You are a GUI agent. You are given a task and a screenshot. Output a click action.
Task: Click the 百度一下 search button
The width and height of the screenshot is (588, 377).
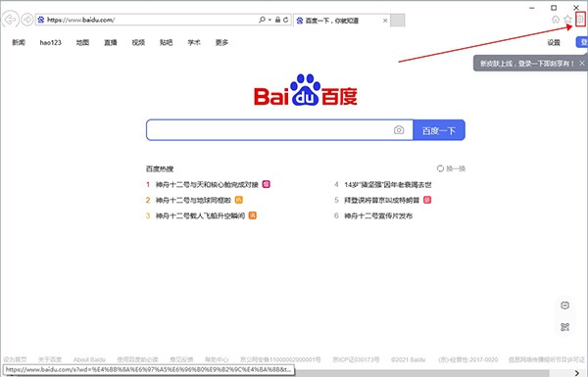point(439,130)
